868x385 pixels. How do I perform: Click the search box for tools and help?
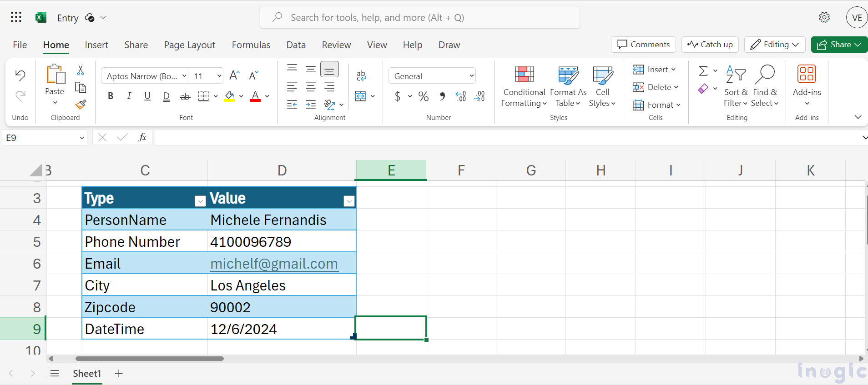point(419,18)
